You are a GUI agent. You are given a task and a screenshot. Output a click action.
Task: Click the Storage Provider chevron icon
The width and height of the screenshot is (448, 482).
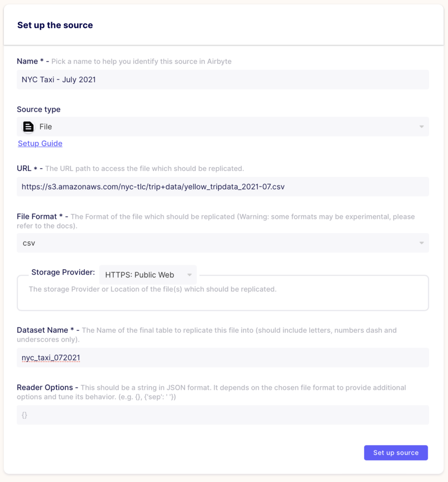click(x=190, y=275)
